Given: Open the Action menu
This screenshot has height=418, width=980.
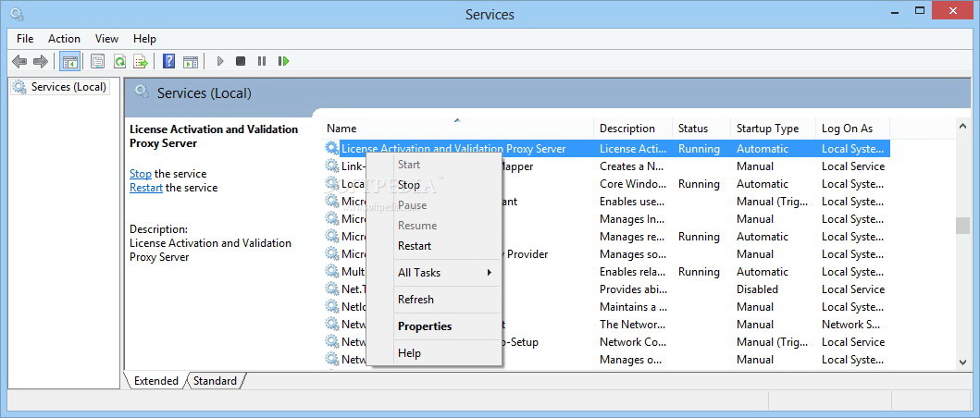Looking at the screenshot, I should [x=64, y=39].
